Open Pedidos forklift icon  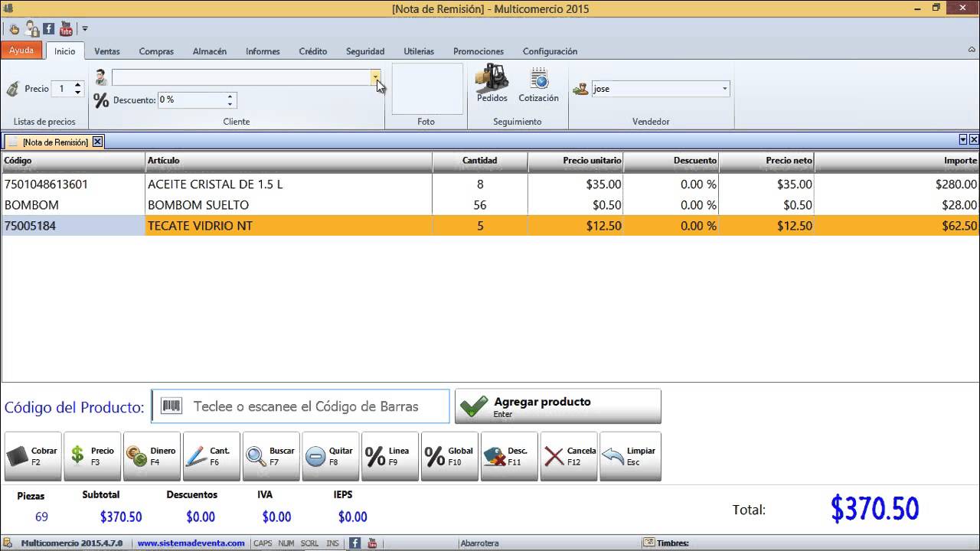pyautogui.click(x=492, y=84)
